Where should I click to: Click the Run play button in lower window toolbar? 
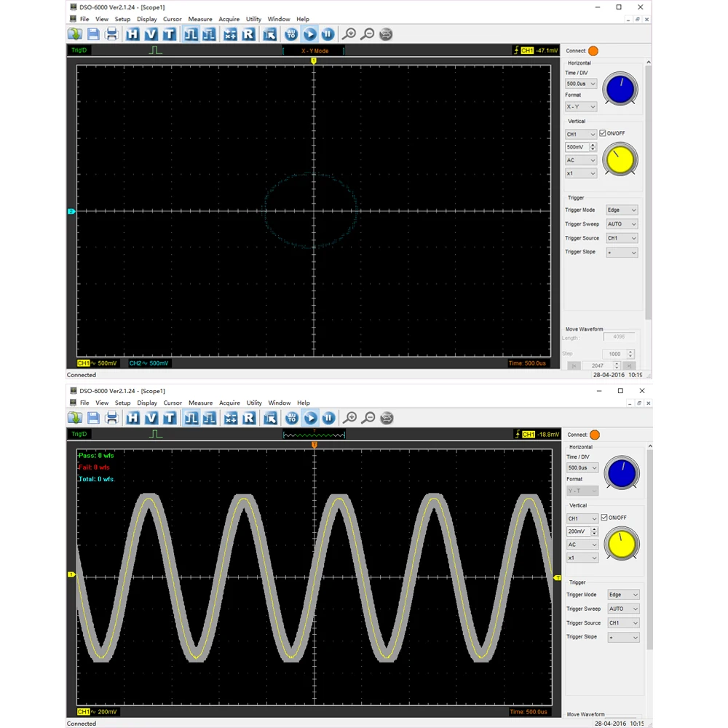(310, 418)
